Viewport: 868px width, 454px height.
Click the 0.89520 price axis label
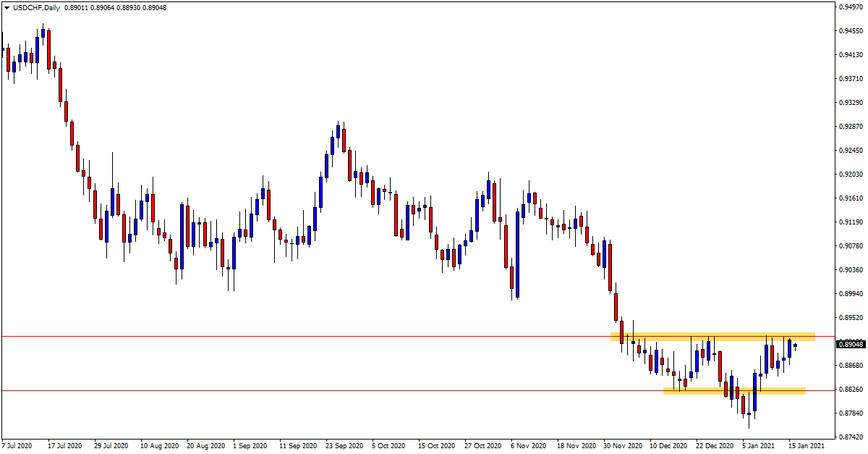tap(850, 318)
